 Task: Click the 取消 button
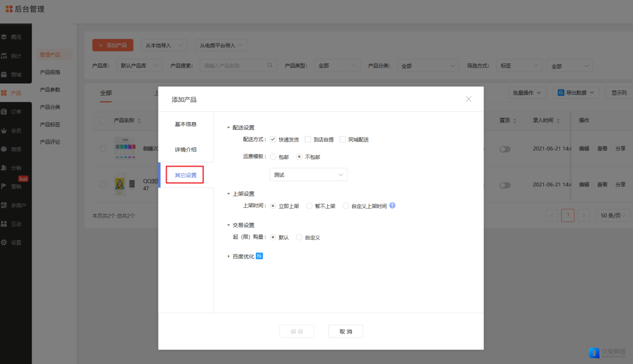tap(346, 331)
